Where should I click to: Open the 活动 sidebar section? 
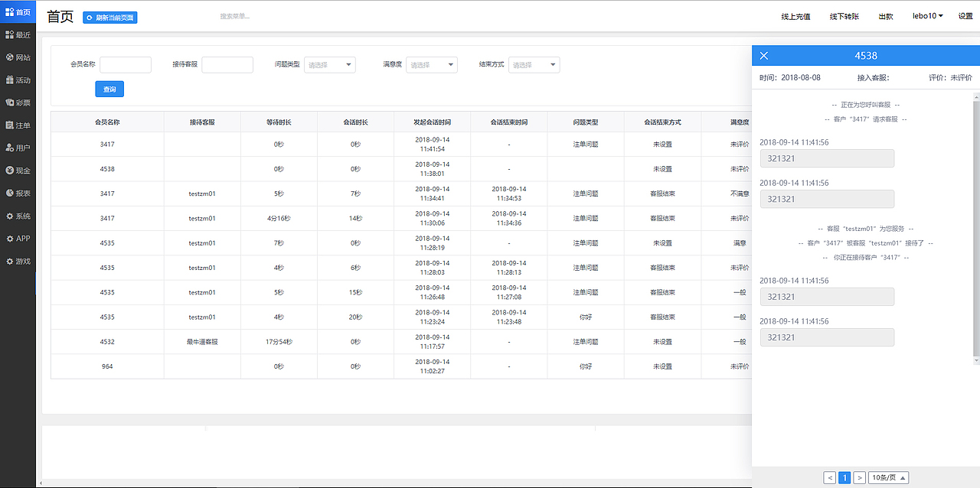coord(18,80)
